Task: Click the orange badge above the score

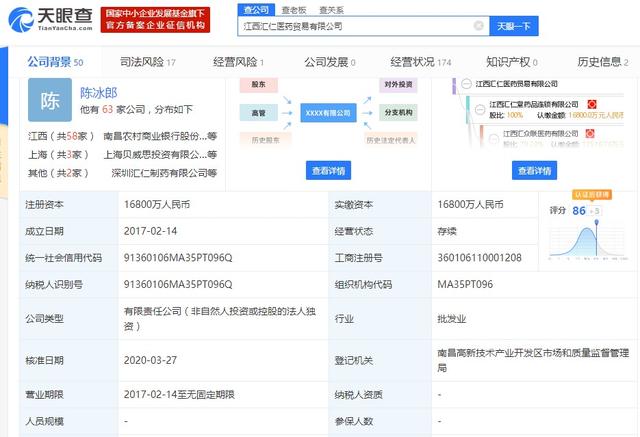Action: [591, 195]
